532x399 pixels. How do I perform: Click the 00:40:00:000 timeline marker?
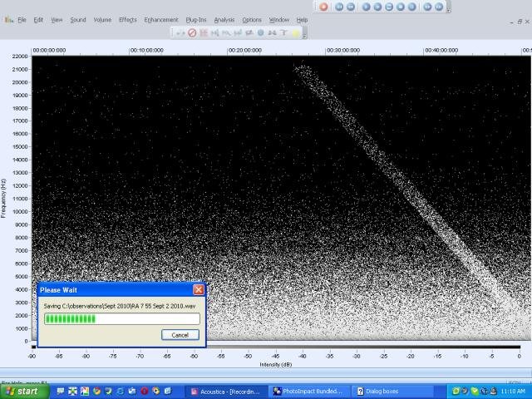click(441, 50)
